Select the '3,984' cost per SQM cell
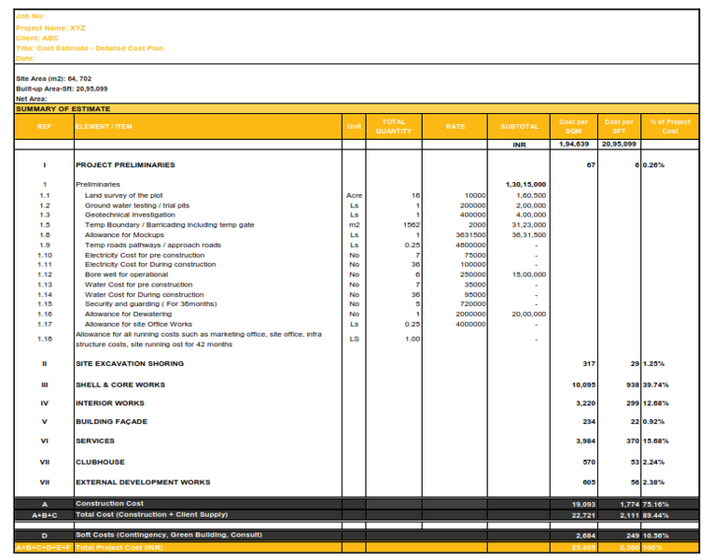The image size is (728, 560). (586, 441)
